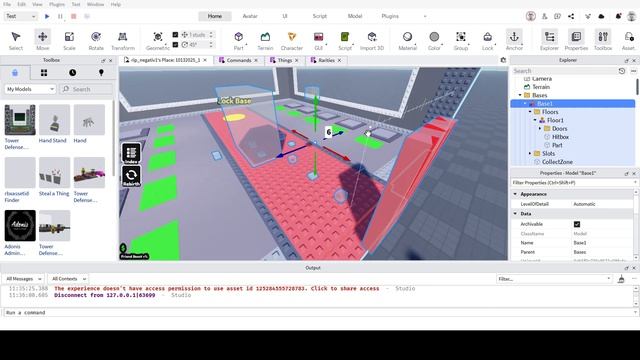Clear the Output window

tap(621, 279)
